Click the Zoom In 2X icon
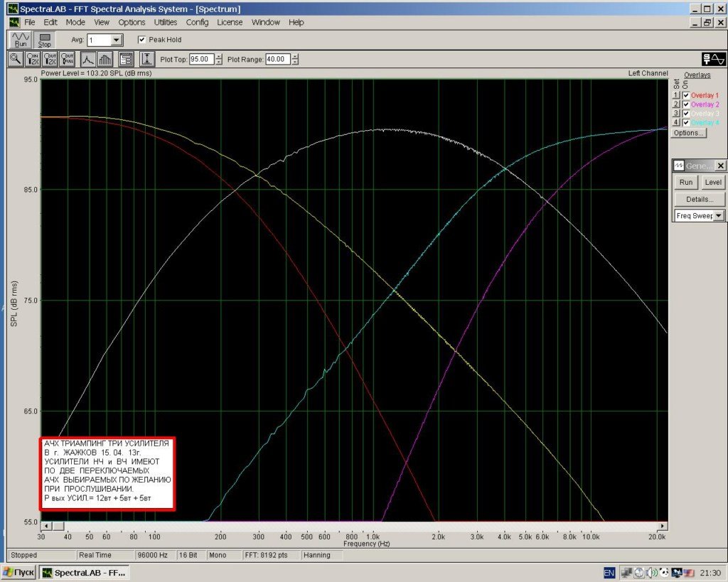728x582 pixels. tap(33, 59)
